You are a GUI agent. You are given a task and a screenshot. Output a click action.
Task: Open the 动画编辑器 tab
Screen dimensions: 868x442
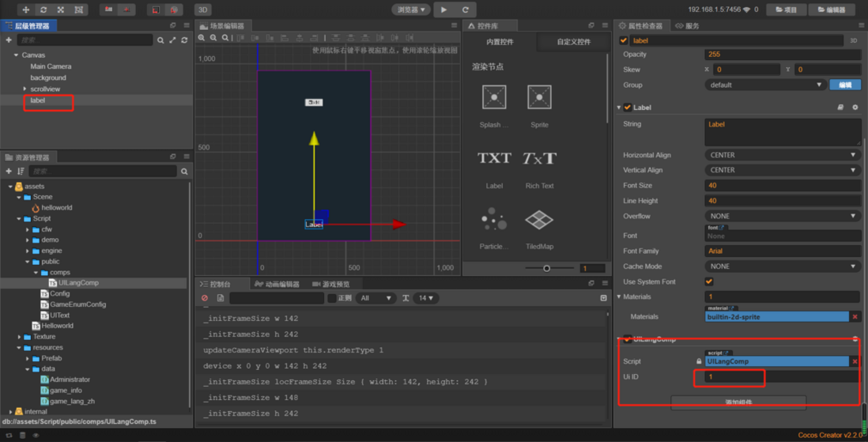click(x=277, y=284)
